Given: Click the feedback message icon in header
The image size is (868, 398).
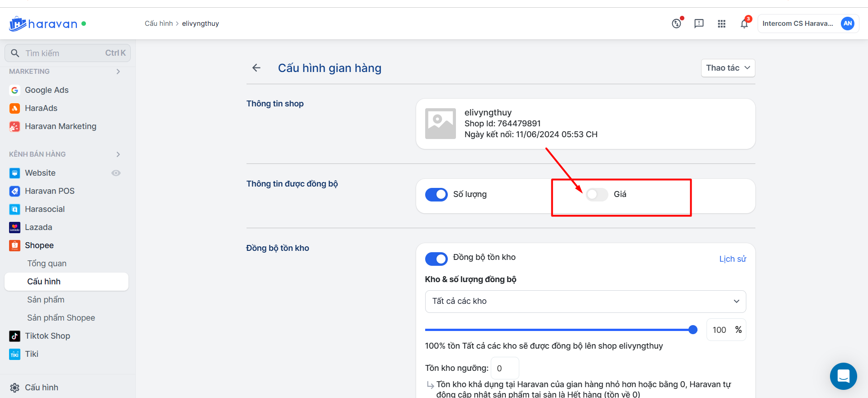Looking at the screenshot, I should pyautogui.click(x=699, y=24).
